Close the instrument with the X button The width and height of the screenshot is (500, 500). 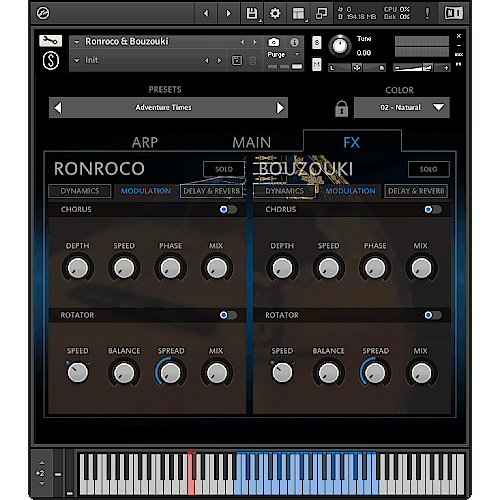pyautogui.click(x=459, y=36)
